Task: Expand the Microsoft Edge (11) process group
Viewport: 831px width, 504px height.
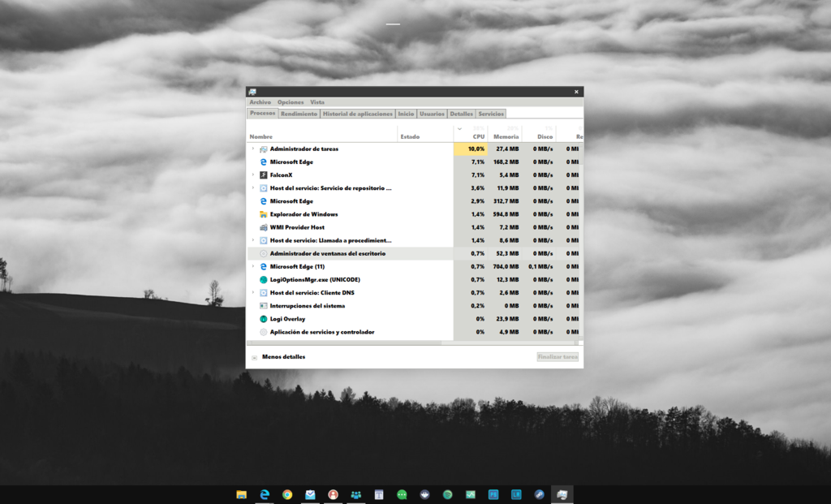Action: [252, 267]
